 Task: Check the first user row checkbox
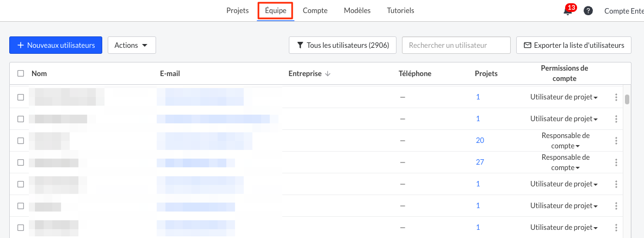click(21, 97)
